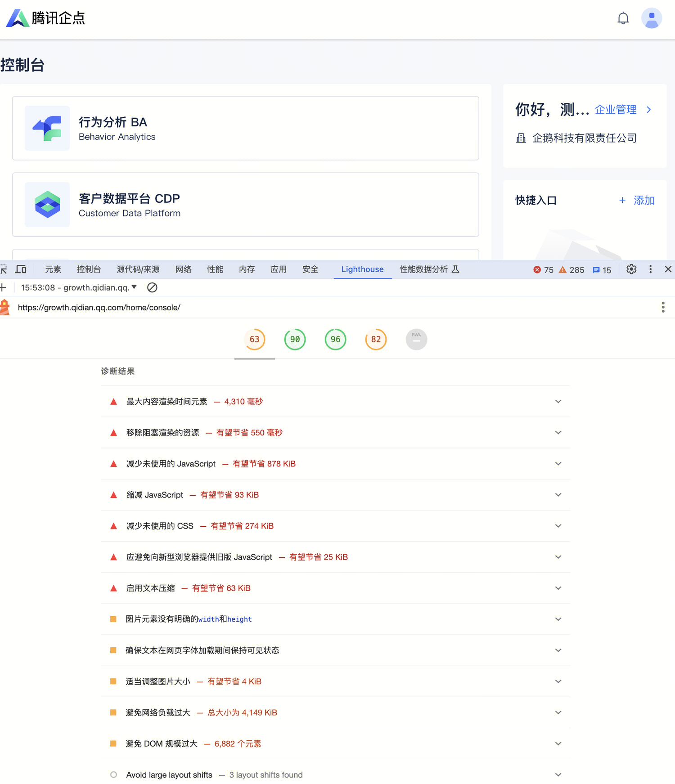The width and height of the screenshot is (675, 784).
Task: Click the Tencent Qidian logo
Action: 45,18
